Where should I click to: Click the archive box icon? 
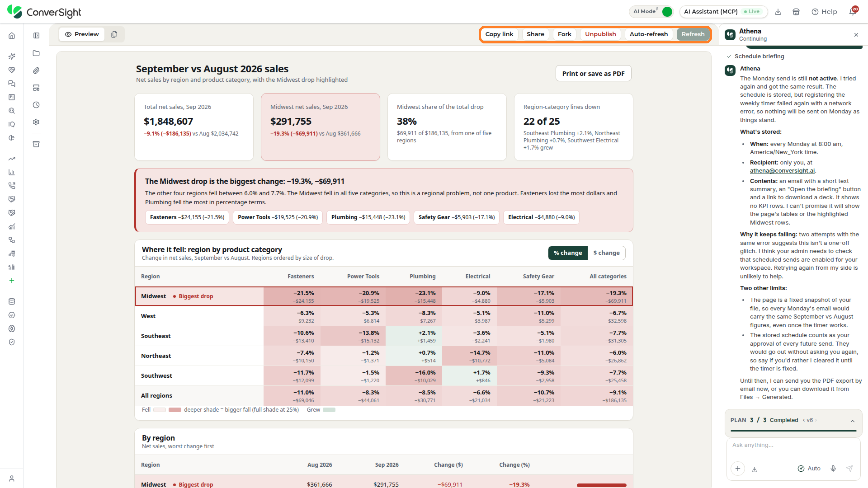[36, 144]
